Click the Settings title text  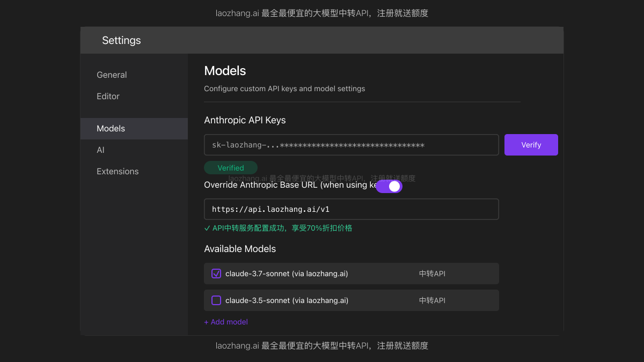[x=121, y=40]
